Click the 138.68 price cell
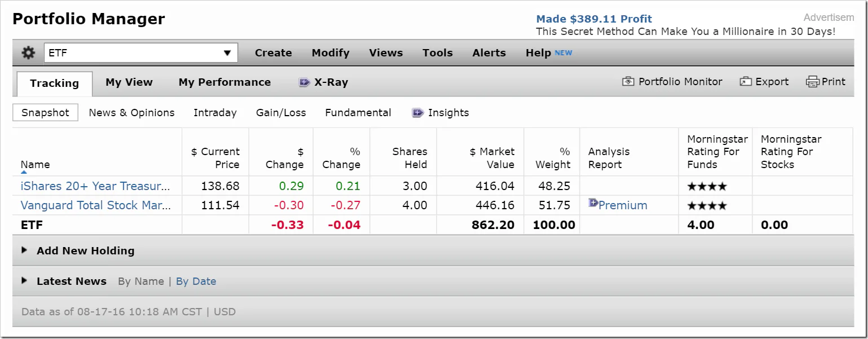This screenshot has width=868, height=339. (221, 186)
